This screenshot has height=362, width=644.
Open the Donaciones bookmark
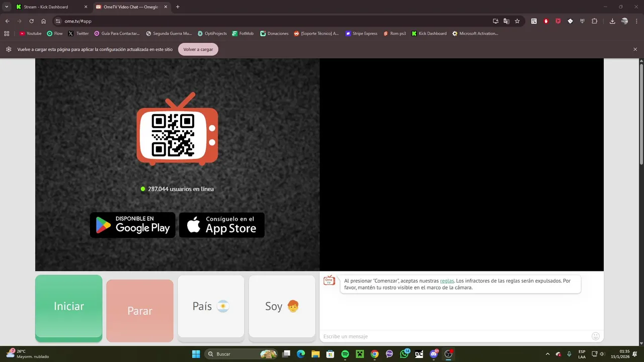[275, 34]
